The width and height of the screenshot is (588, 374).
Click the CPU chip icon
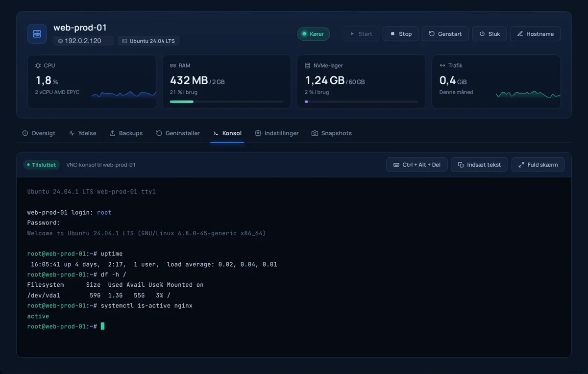[38, 65]
